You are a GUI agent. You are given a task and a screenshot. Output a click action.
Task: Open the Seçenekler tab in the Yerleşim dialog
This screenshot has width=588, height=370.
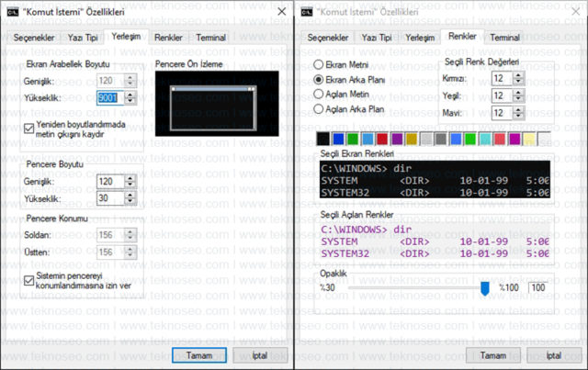[x=34, y=38]
